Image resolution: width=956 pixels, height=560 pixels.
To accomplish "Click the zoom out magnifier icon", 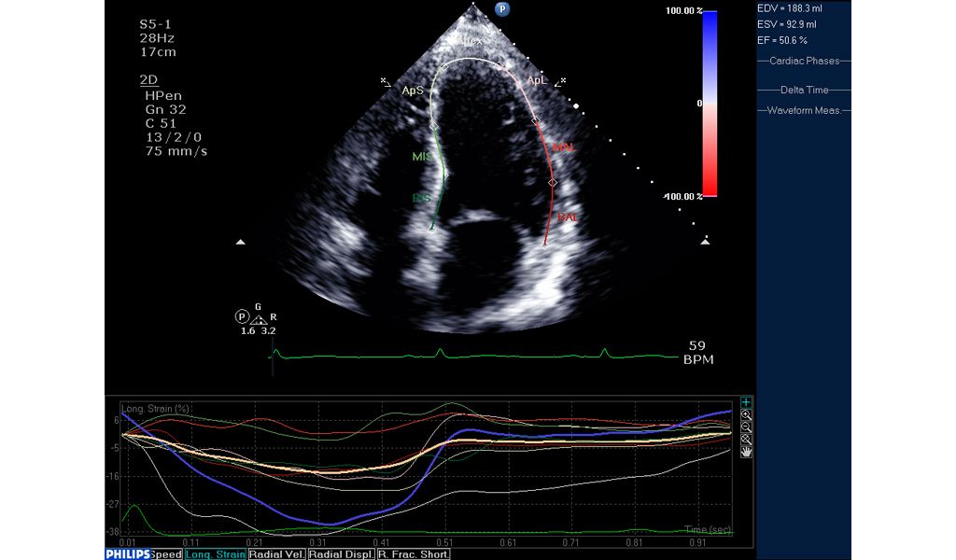I will [x=746, y=427].
